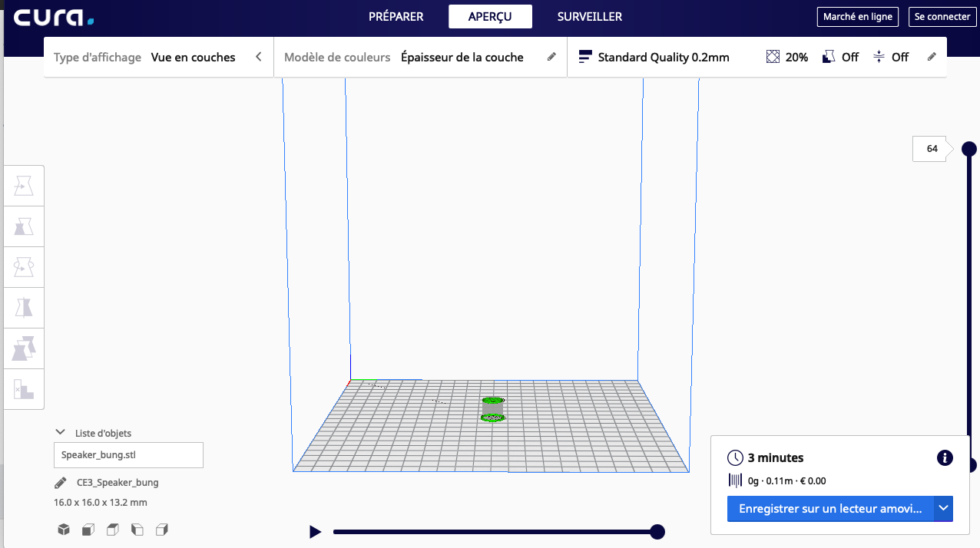Switch to the right side view cube icon
This screenshot has width=980, height=548.
[162, 530]
